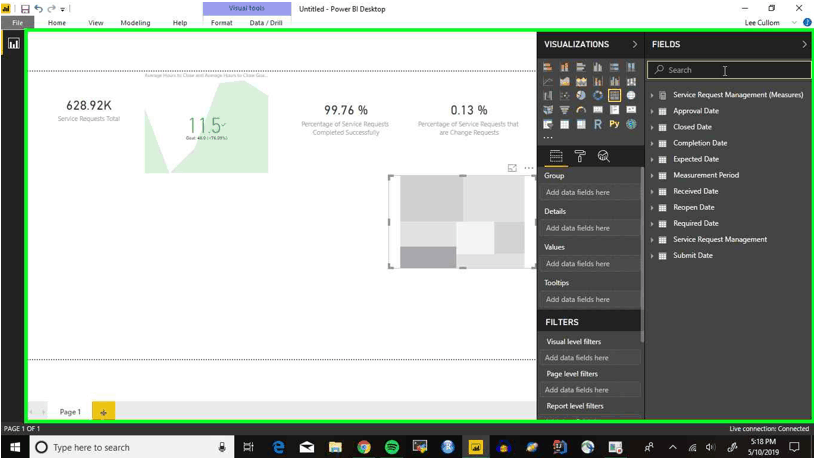Select the Area chart visual
Viewport: 816px width, 460px height.
pyautogui.click(x=564, y=81)
